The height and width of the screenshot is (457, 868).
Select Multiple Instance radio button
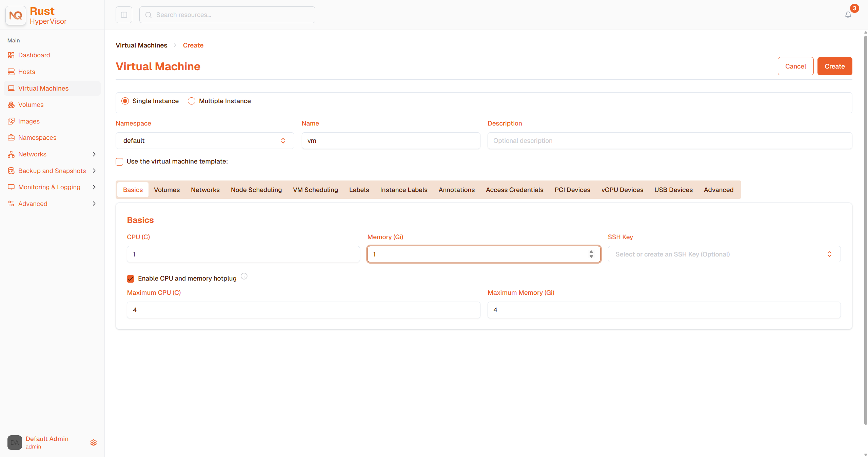coord(192,101)
